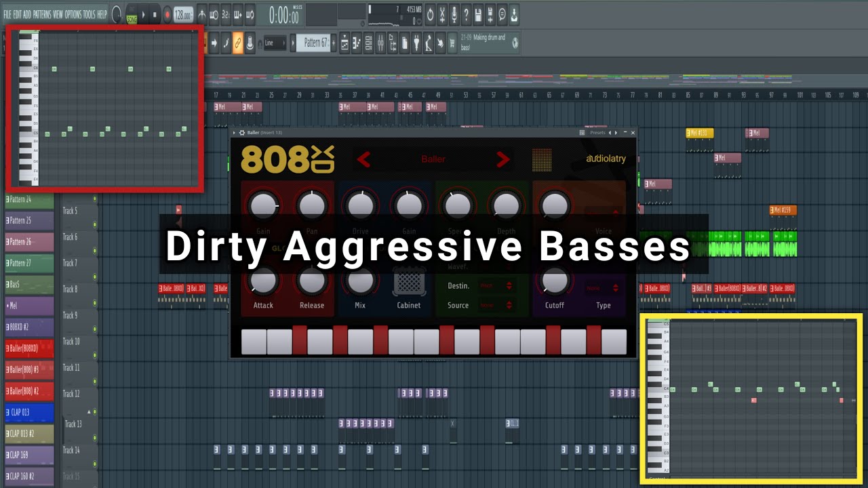Click the speech bubble project info icon
The image size is (868, 488).
click(x=502, y=14)
